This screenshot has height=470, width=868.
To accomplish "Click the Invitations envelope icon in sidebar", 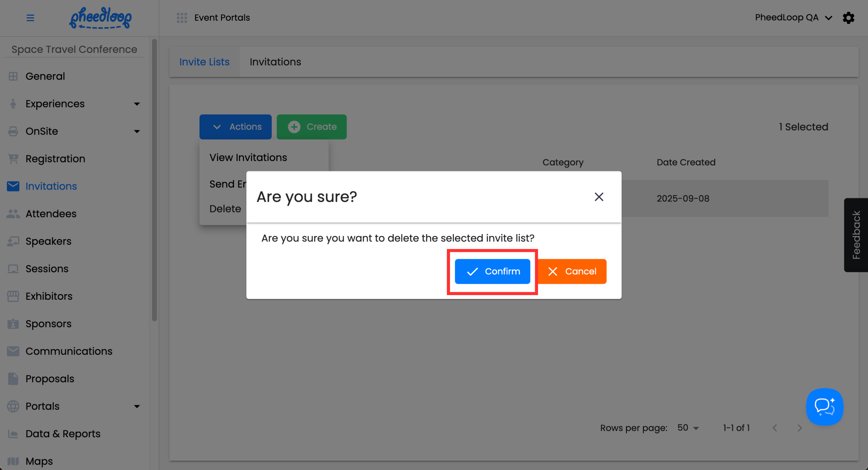I will click(x=13, y=186).
